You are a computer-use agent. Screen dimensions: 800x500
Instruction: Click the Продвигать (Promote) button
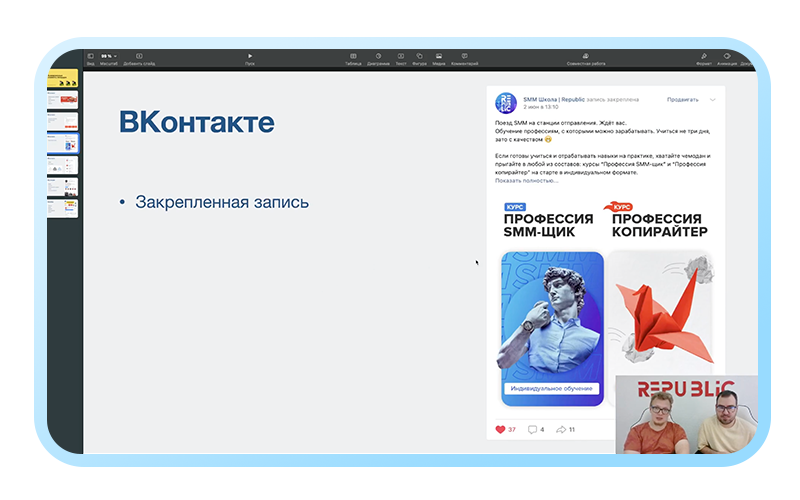(x=683, y=99)
